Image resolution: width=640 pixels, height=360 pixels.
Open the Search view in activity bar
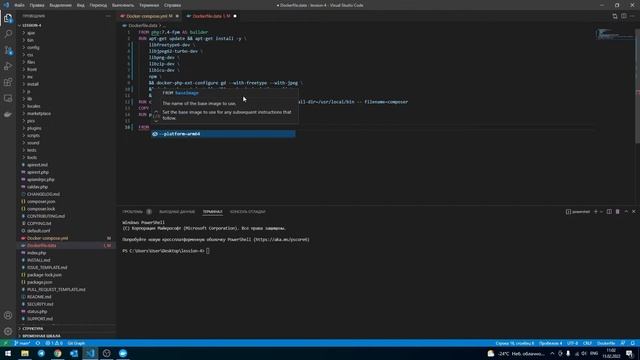click(x=8, y=34)
